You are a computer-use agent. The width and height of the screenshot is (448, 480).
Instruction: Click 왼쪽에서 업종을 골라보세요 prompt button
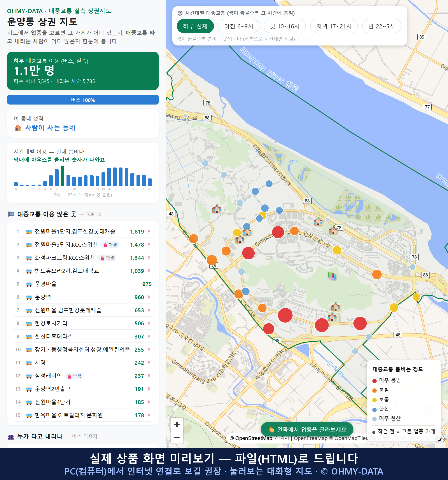coord(307,429)
